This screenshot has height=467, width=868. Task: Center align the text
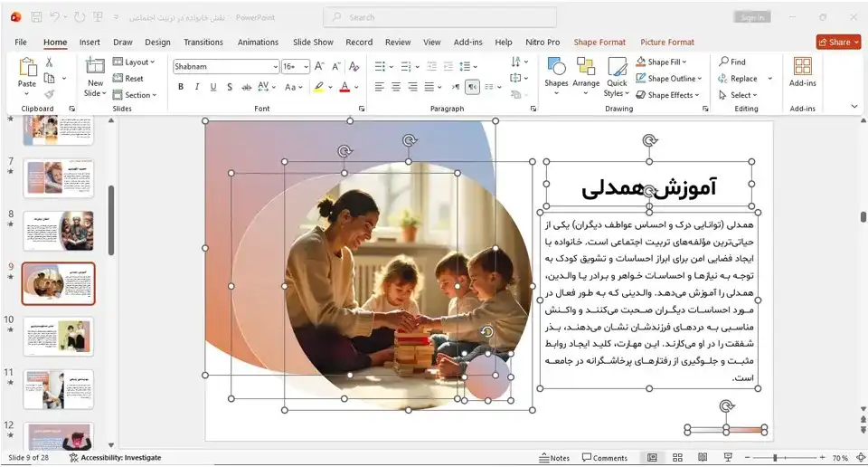point(396,87)
